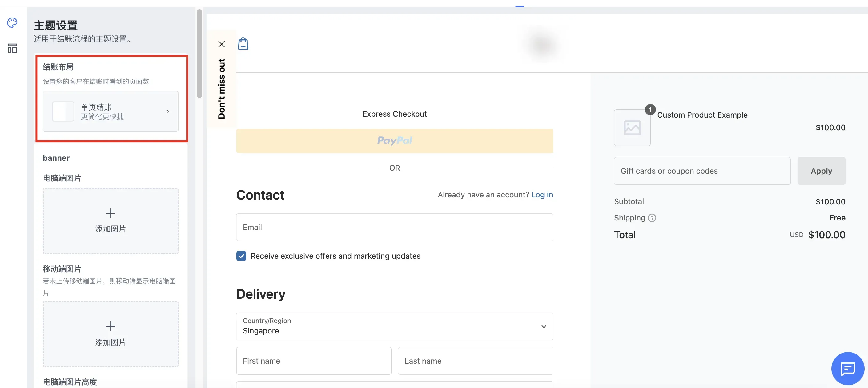Click the Apply coupon button
This screenshot has width=868, height=388.
click(x=821, y=171)
